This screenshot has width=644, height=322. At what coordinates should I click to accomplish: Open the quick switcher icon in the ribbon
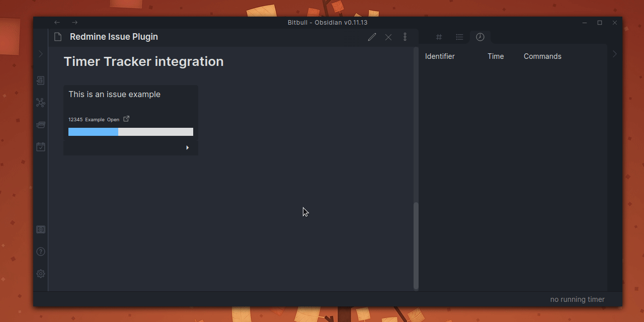coord(41,80)
